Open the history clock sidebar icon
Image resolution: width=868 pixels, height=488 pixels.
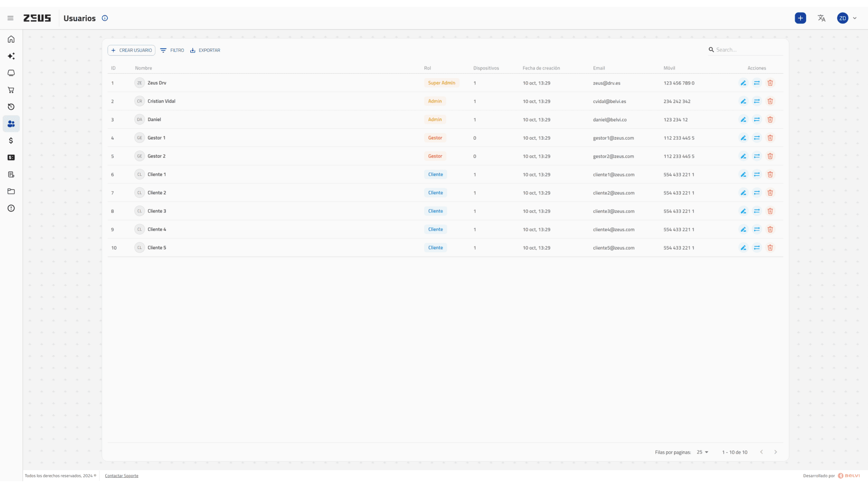(x=11, y=107)
